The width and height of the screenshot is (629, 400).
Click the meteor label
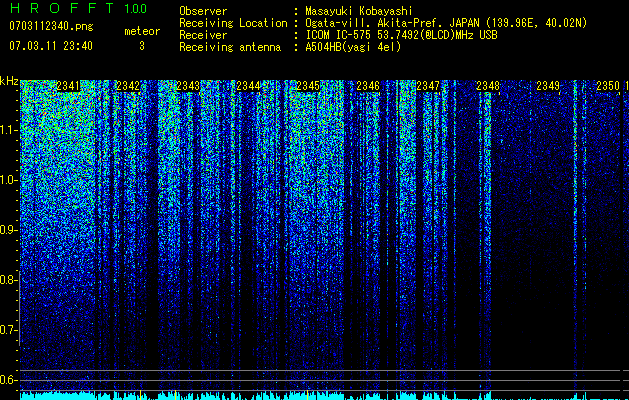click(142, 31)
